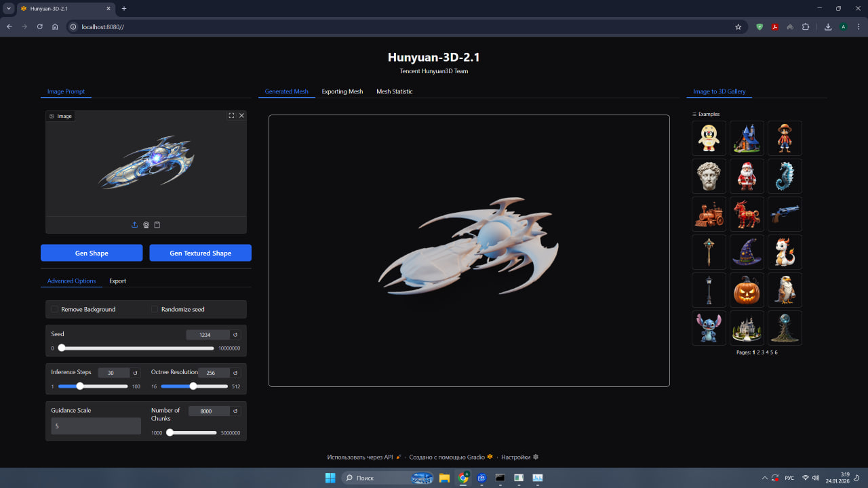
Task: Open a new browser tab
Action: point(124,9)
